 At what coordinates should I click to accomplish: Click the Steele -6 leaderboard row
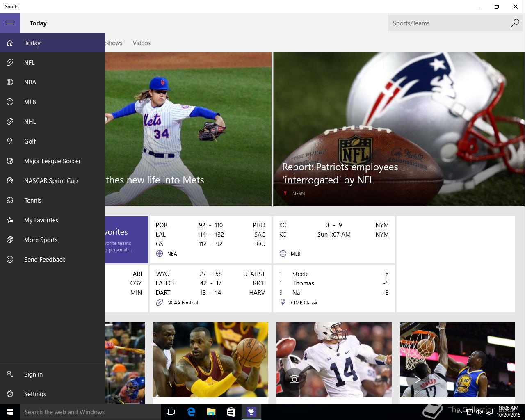[x=334, y=274]
